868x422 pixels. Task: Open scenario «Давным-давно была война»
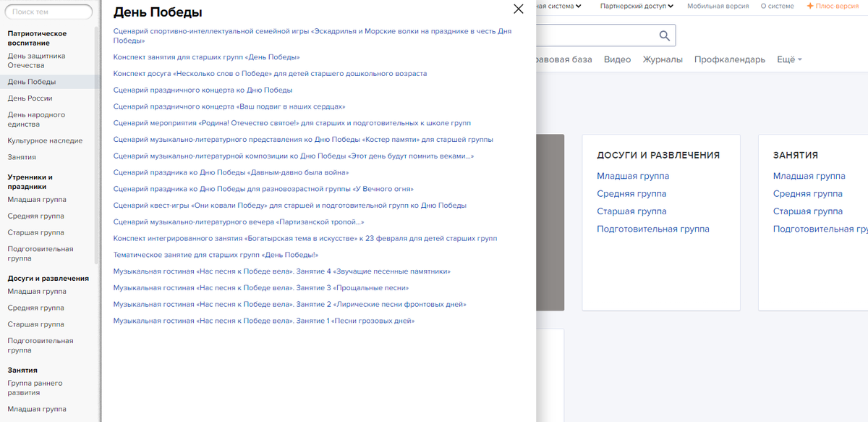[231, 172]
